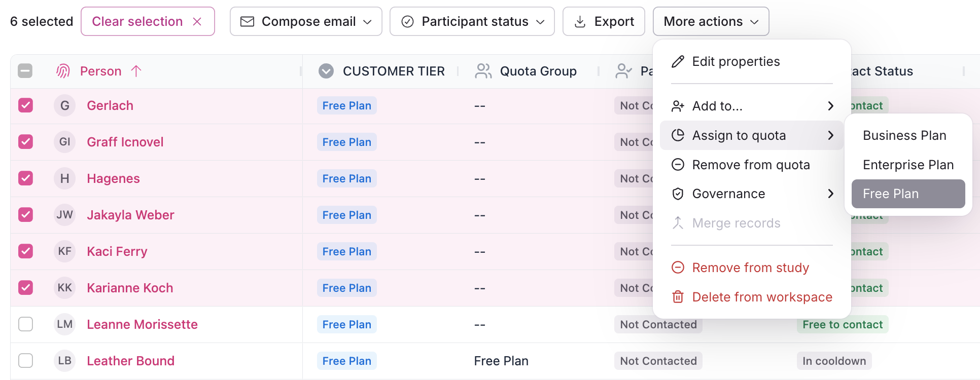
Task: Select Remove from quota menu item
Action: [x=751, y=165]
